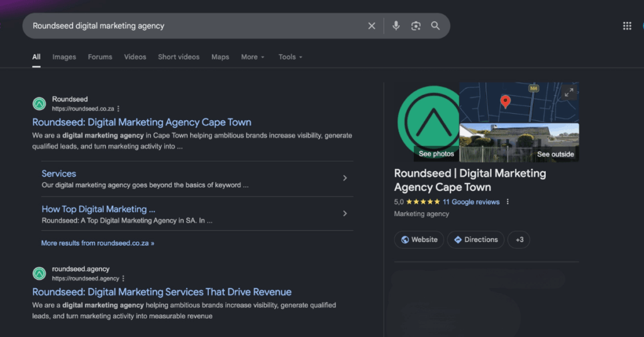644x337 pixels.
Task: Open the Services sitelink
Action: coord(58,174)
